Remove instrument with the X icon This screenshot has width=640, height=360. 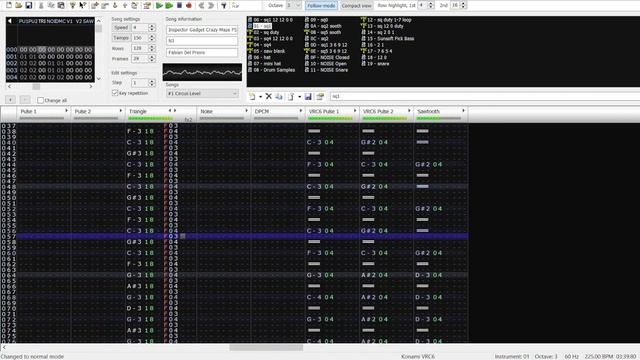(269, 96)
